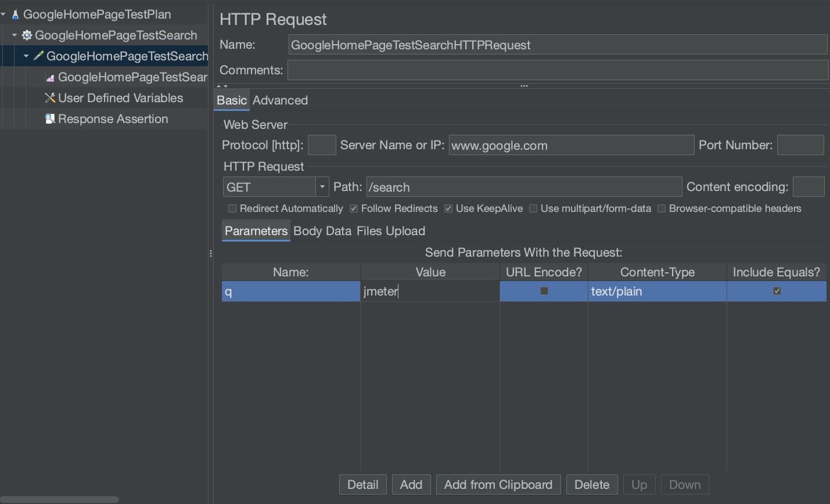This screenshot has height=504, width=830.
Task: Click the listener graph icon in tree
Action: pos(50,77)
